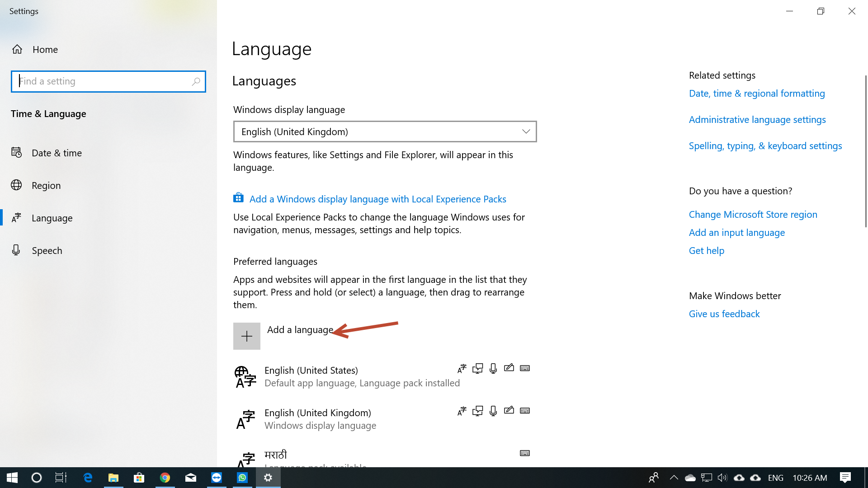Click the Microsoft Store icon beside Local Experience Packs
The width and height of the screenshot is (868, 488).
point(238,198)
